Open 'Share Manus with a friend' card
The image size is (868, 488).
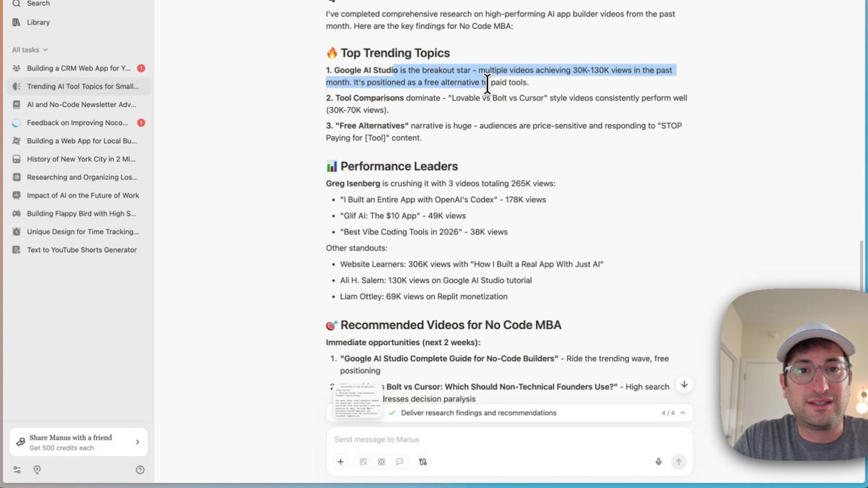point(78,442)
